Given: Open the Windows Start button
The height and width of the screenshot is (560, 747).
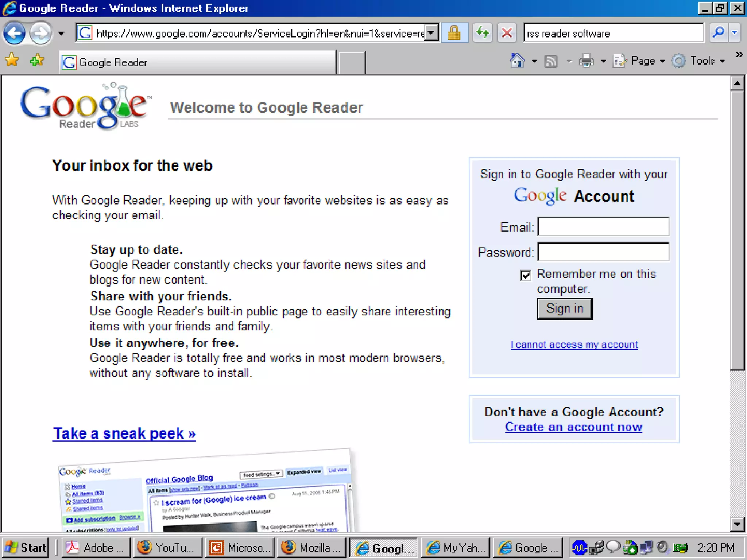Looking at the screenshot, I should 26,548.
